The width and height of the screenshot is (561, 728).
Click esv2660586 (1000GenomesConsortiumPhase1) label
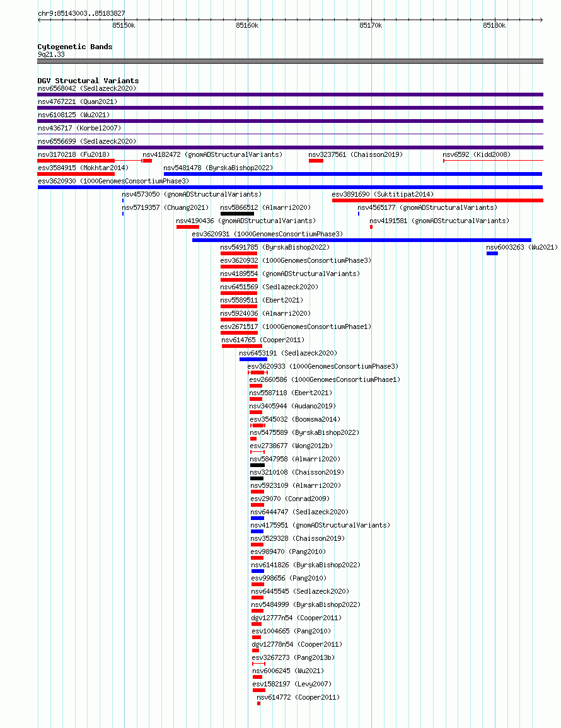(325, 380)
